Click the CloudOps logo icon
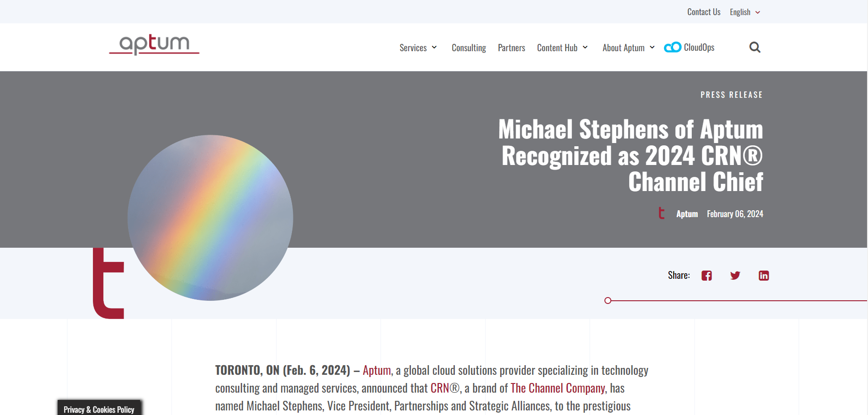Viewport: 868px width, 415px height. 672,47
